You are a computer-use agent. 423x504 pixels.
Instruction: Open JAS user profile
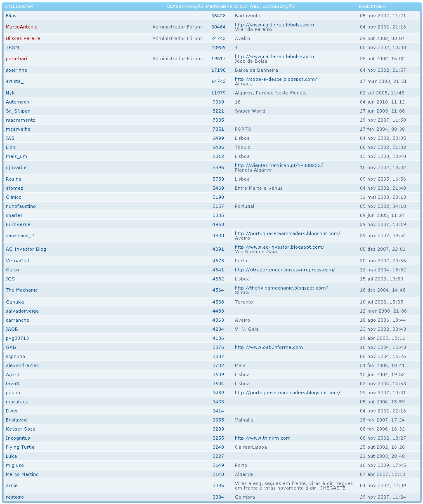tap(10, 138)
